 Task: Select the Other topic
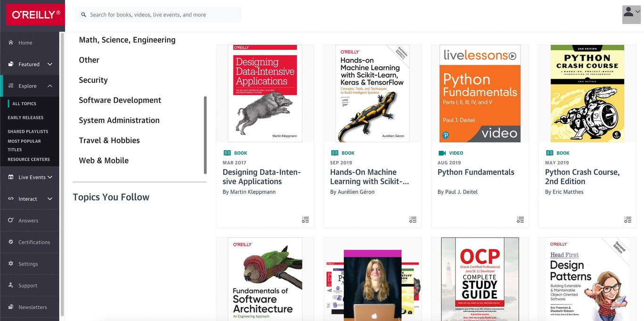click(x=89, y=60)
